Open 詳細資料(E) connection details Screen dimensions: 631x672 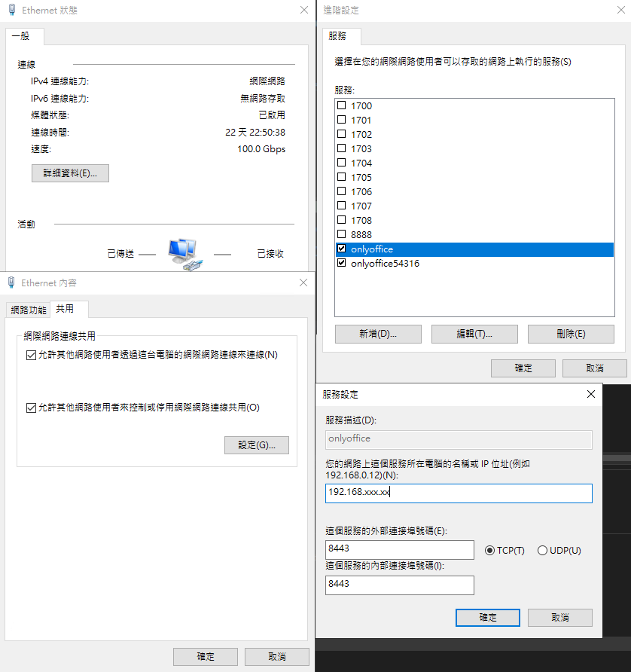(70, 173)
